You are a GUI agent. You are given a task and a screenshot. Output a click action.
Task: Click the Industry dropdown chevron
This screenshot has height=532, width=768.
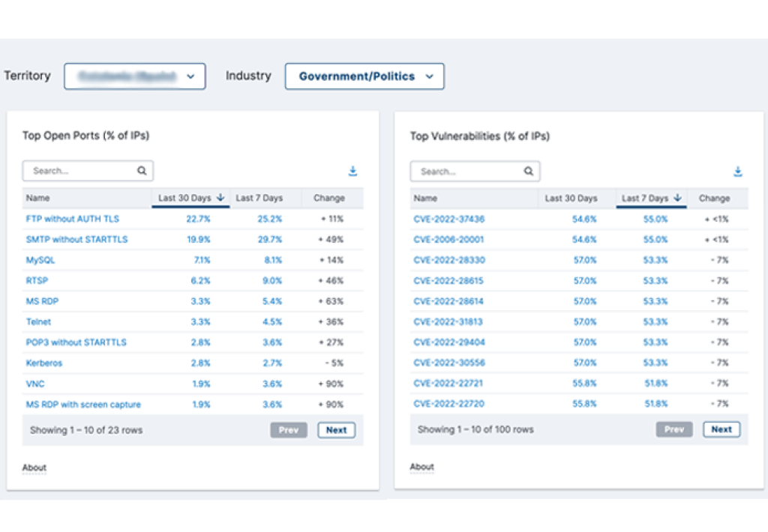pos(428,76)
